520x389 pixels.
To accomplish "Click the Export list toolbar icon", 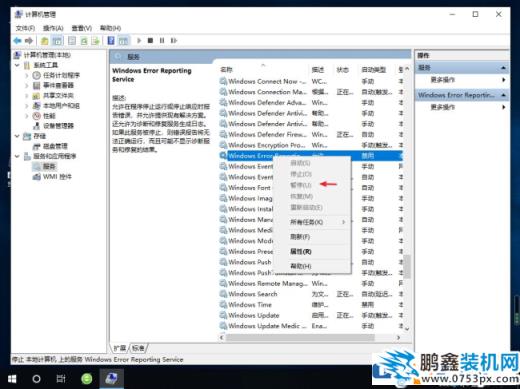I will (96, 41).
